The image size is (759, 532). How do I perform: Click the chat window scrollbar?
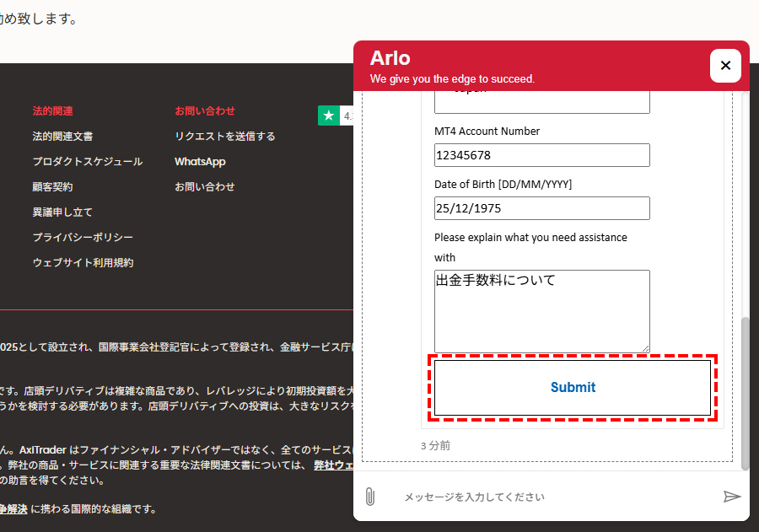(745, 392)
